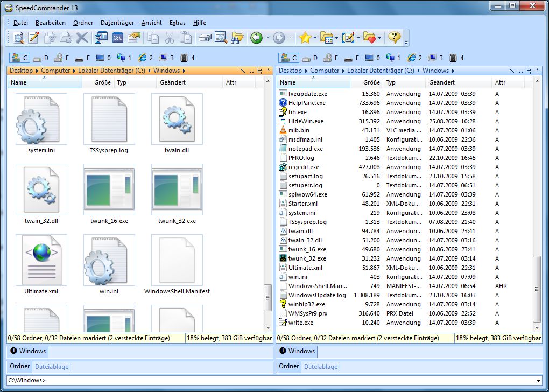Viewport: 549px width, 392px height.
Task: Switch to Dateiablage tab in left pane
Action: point(52,367)
